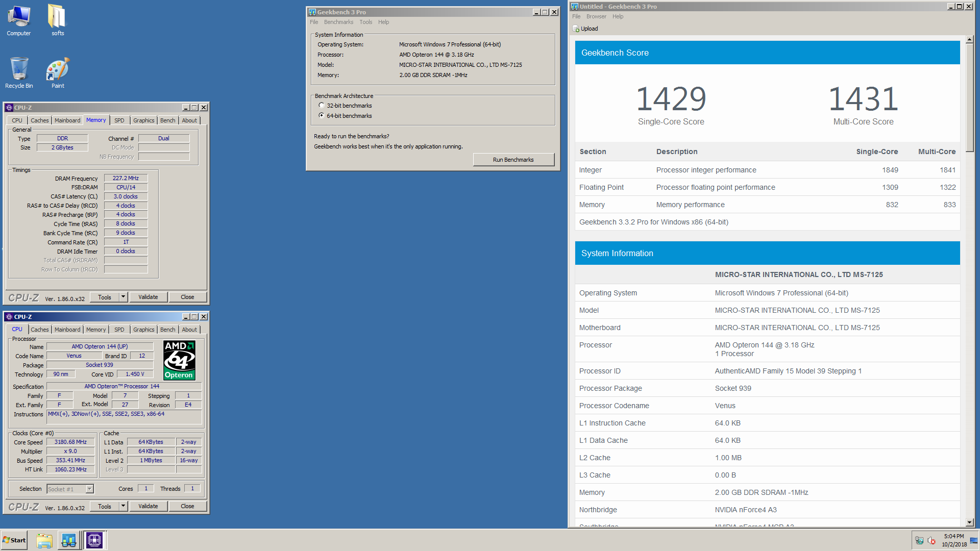Image resolution: width=980 pixels, height=551 pixels.
Task: Open File menu in Untitled results window
Action: click(576, 16)
